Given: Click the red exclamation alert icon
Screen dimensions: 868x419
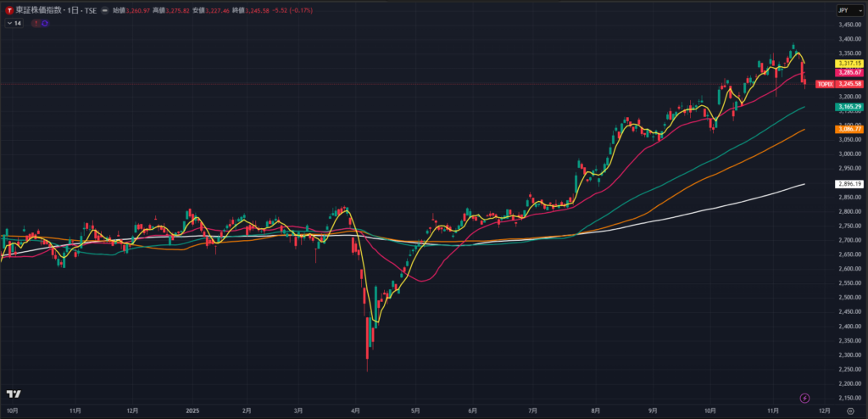Looking at the screenshot, I should pos(36,23).
